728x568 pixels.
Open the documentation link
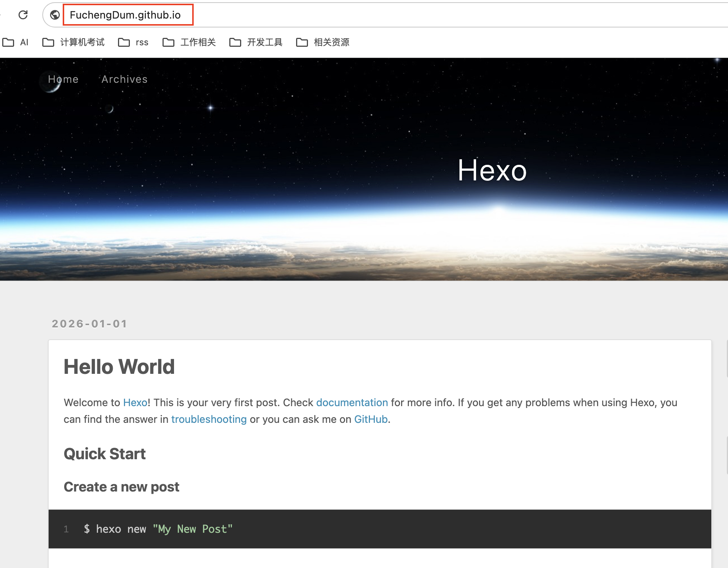352,402
